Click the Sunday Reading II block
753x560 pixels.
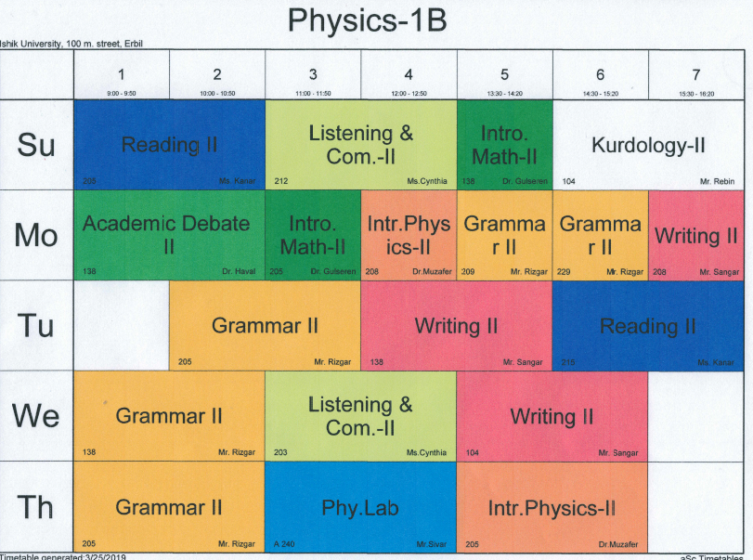[169, 145]
